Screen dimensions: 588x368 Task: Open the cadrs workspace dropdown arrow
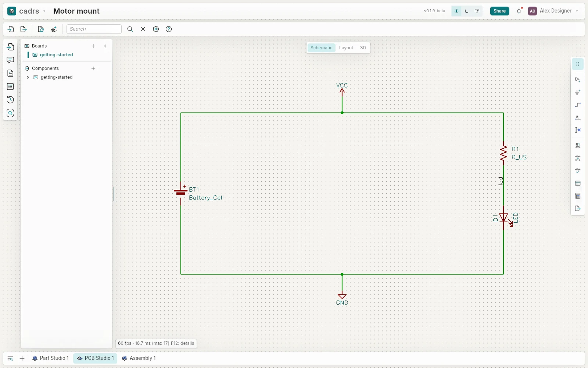(44, 11)
